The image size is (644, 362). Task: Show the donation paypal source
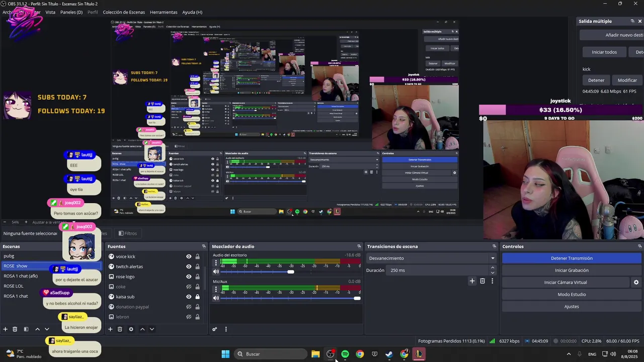coord(189,307)
